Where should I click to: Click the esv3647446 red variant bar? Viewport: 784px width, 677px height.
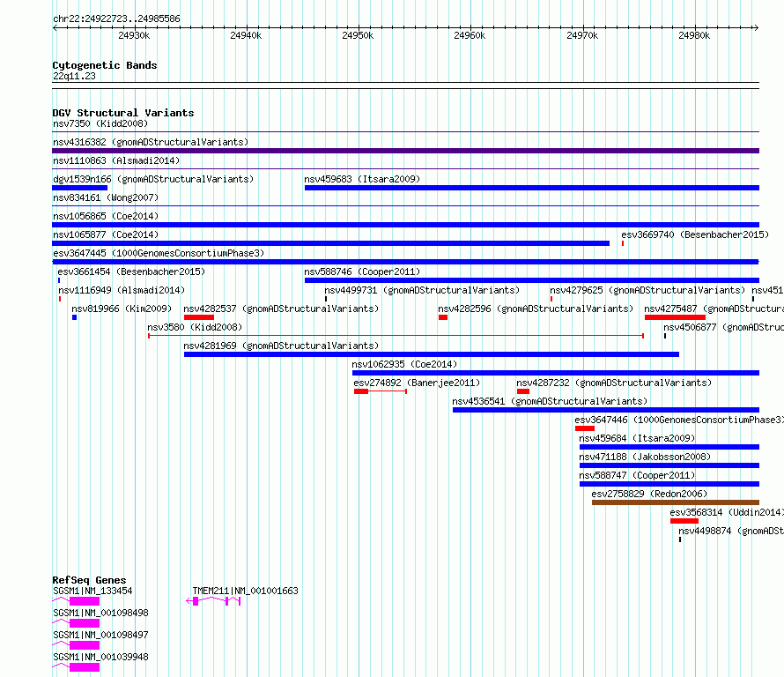click(585, 428)
